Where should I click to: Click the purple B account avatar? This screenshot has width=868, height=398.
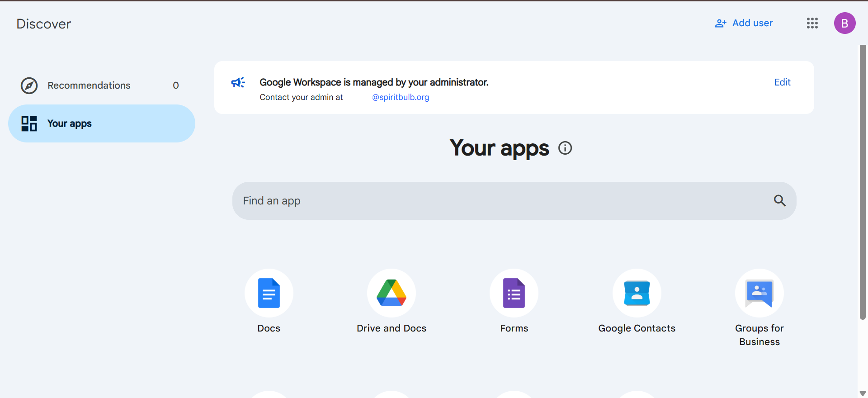pyautogui.click(x=844, y=23)
